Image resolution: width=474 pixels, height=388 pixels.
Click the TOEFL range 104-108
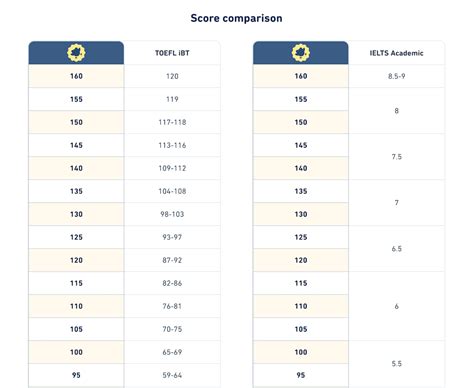point(172,191)
